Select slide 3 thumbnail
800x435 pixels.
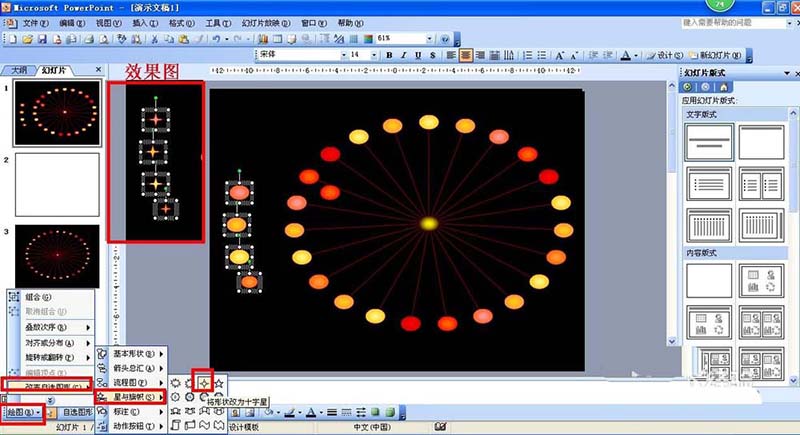click(57, 257)
